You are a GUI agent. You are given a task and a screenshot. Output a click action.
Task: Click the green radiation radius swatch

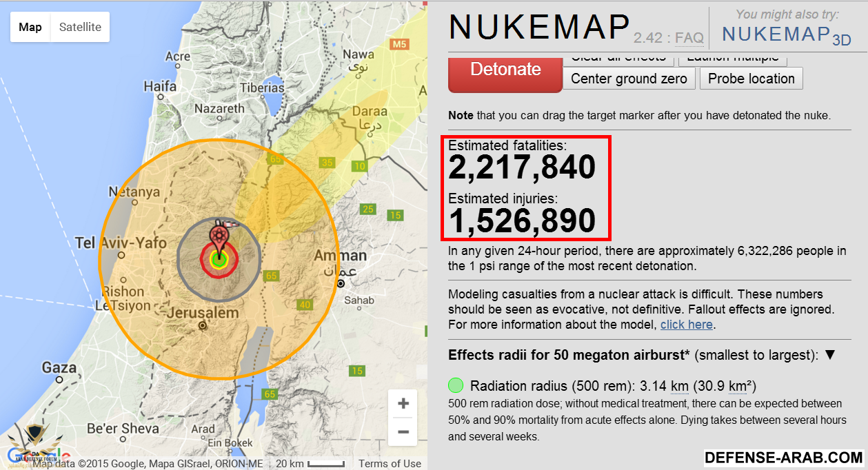coord(456,386)
